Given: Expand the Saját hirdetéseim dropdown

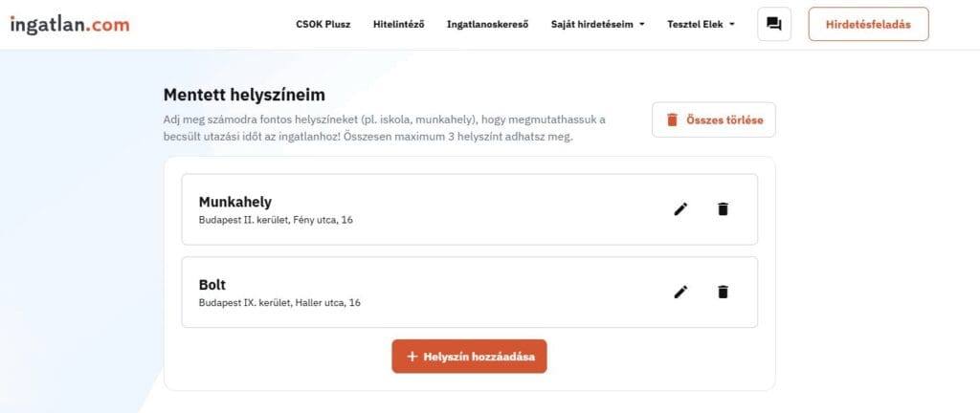Looking at the screenshot, I should click(x=598, y=25).
